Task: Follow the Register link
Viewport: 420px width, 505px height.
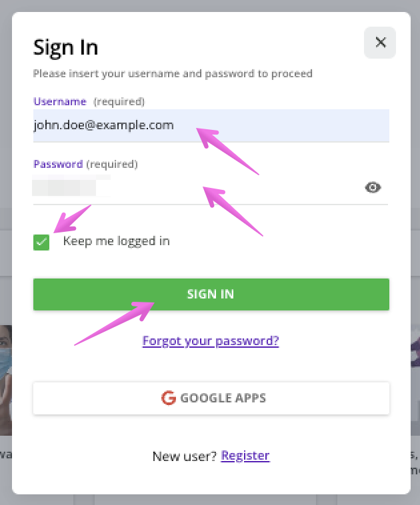Action: 245,456
